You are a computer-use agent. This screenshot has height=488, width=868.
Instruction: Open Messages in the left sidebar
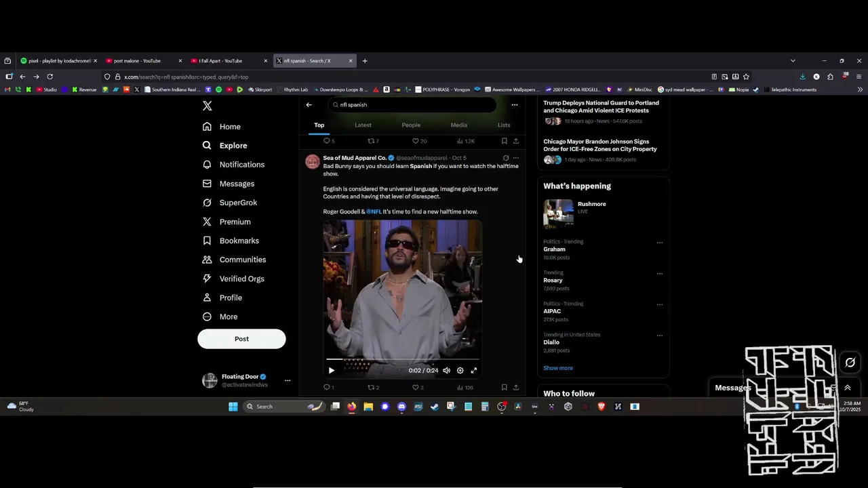click(x=228, y=184)
